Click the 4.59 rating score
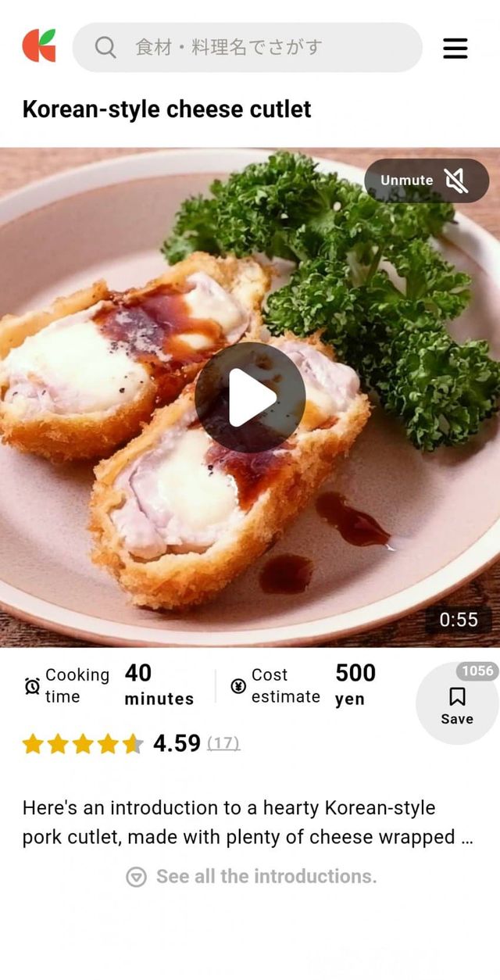 [x=177, y=743]
